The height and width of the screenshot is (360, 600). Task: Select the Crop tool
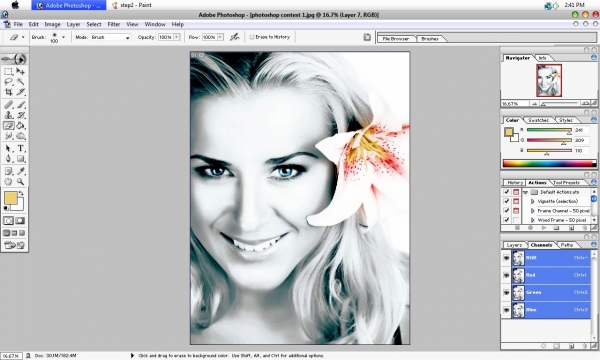(8, 92)
